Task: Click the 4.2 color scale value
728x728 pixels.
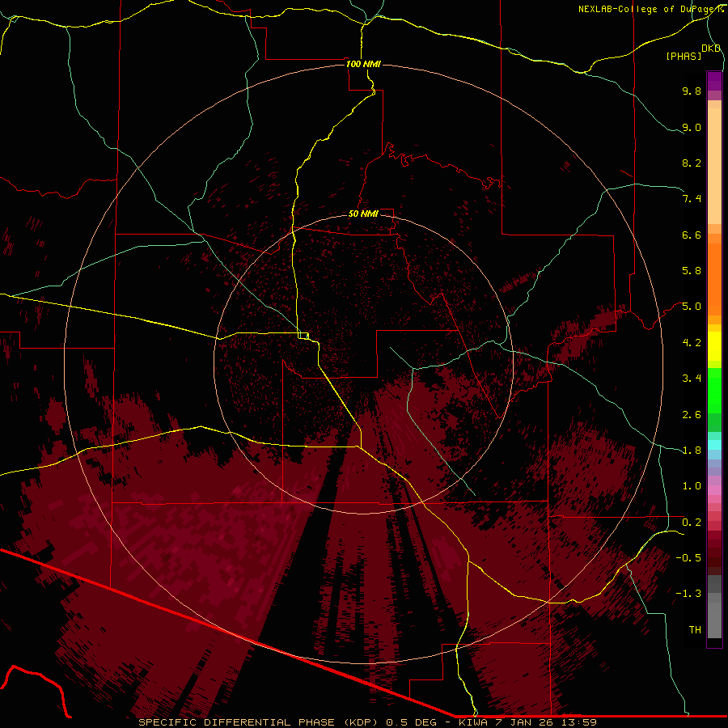Action: [x=692, y=343]
